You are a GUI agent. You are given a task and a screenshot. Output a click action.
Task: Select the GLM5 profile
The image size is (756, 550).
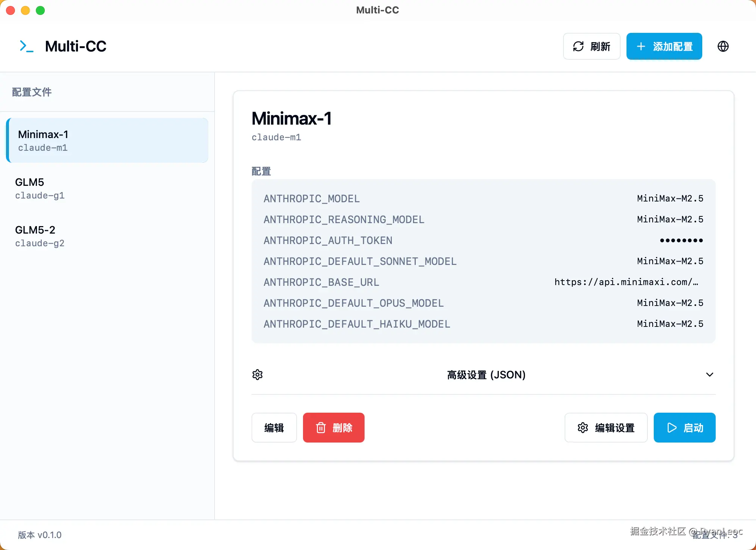tap(107, 188)
